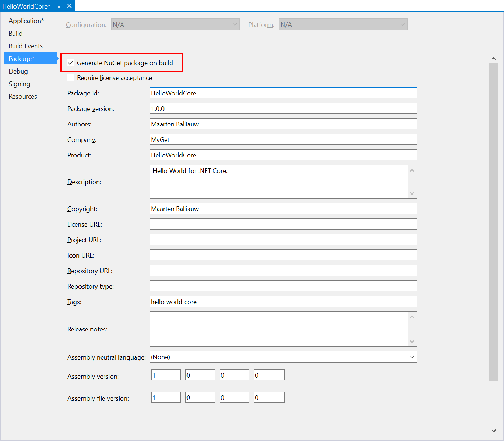This screenshot has height=441, width=504.
Task: Open the Assembly neutral language dropdown
Action: pyautogui.click(x=412, y=357)
